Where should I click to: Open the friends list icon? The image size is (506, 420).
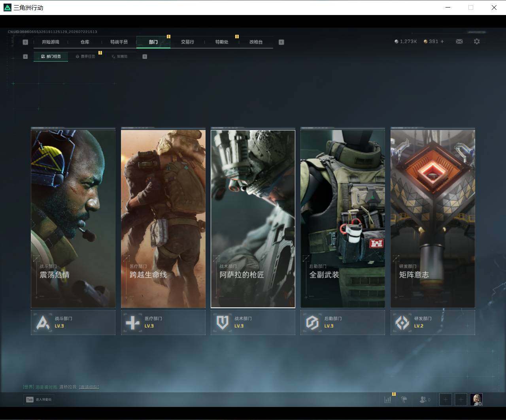[x=425, y=399]
